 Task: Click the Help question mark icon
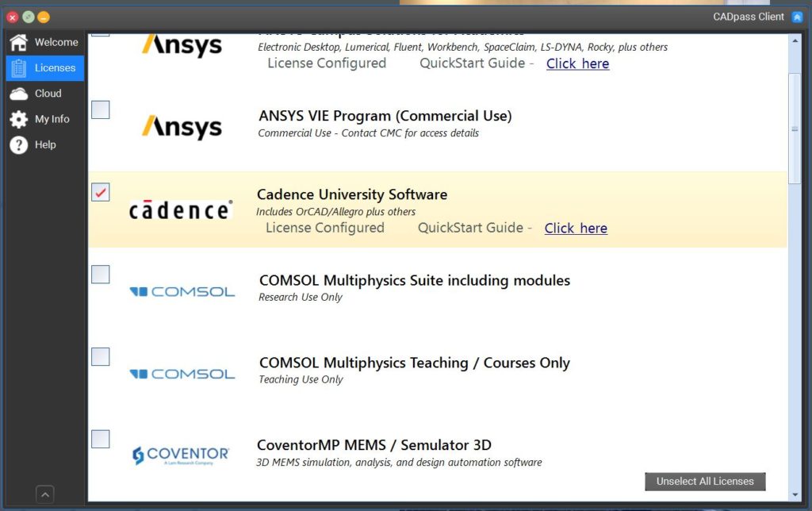point(18,145)
